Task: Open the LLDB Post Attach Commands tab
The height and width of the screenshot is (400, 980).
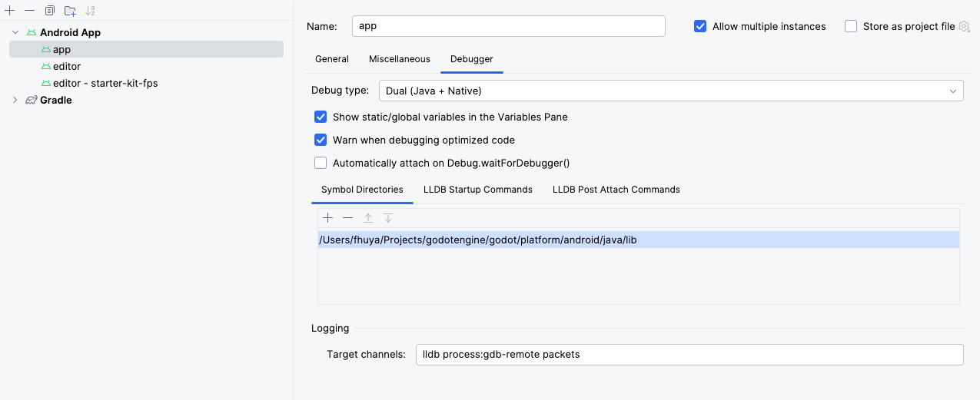Action: click(x=616, y=190)
